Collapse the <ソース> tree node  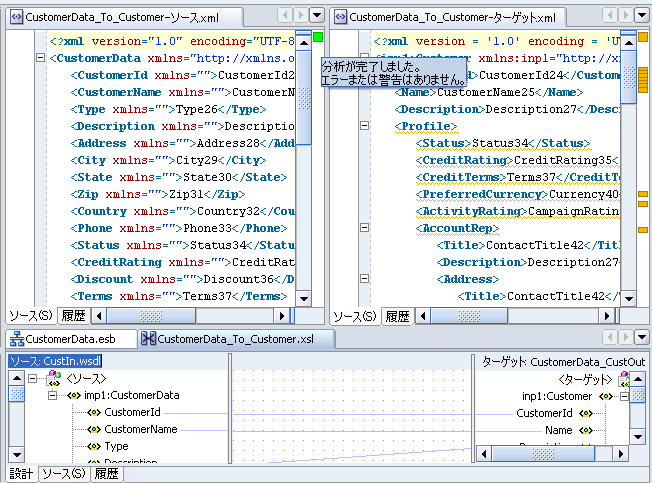click(32, 378)
